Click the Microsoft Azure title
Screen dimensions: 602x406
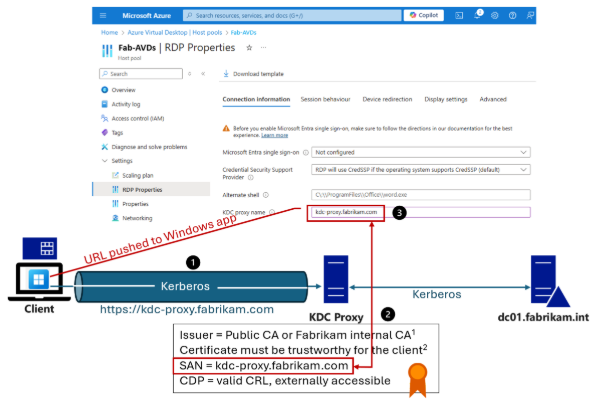coord(147,15)
